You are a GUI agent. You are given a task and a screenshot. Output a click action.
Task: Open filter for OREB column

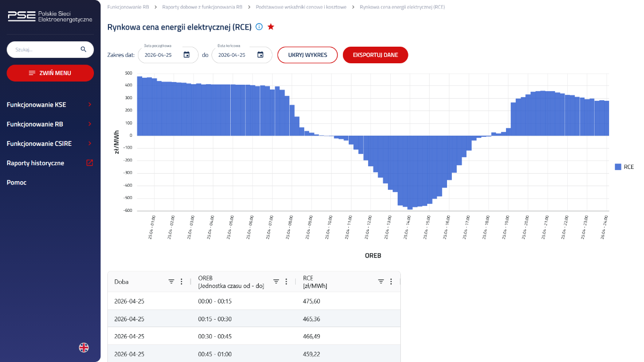(x=276, y=282)
